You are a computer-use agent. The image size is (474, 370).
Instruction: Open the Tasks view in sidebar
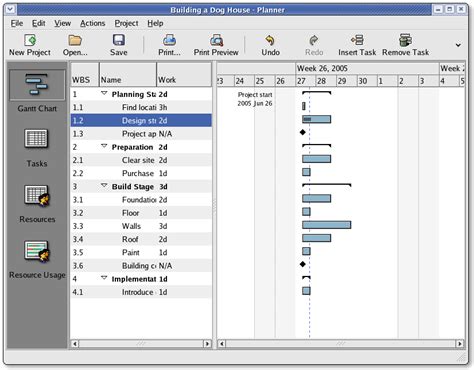pyautogui.click(x=37, y=148)
